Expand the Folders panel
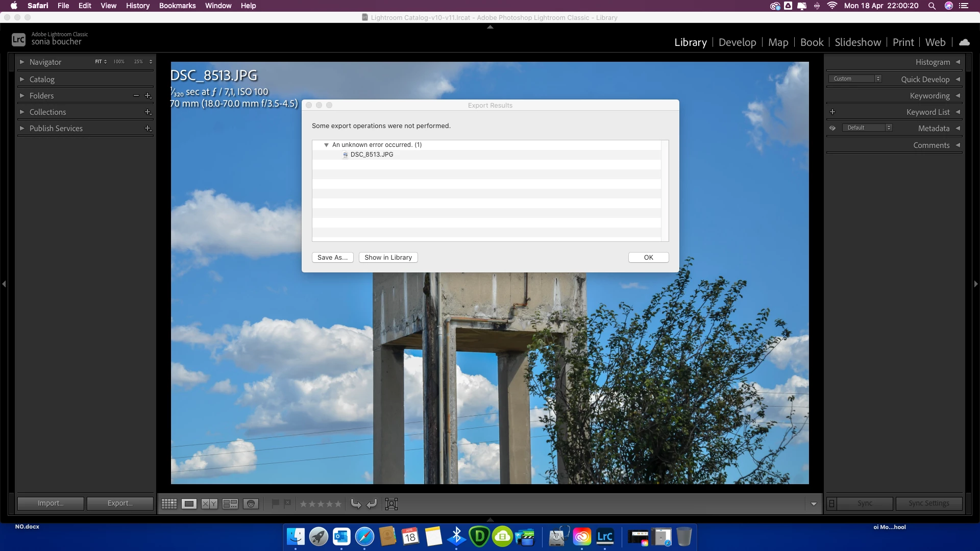This screenshot has height=551, width=980. pos(22,96)
